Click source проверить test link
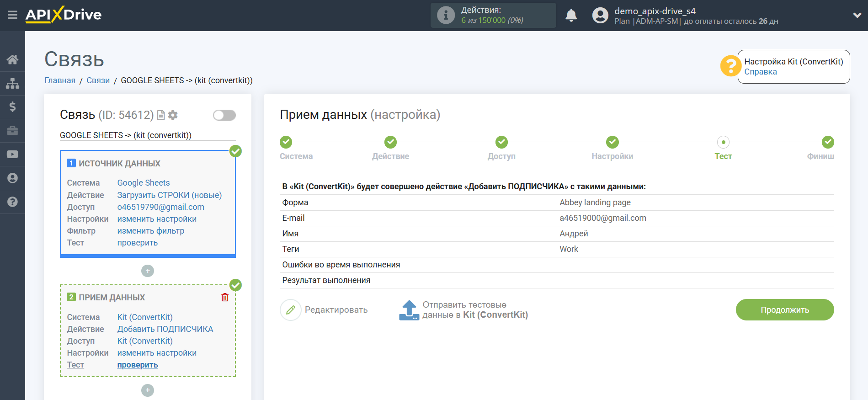 coord(138,243)
